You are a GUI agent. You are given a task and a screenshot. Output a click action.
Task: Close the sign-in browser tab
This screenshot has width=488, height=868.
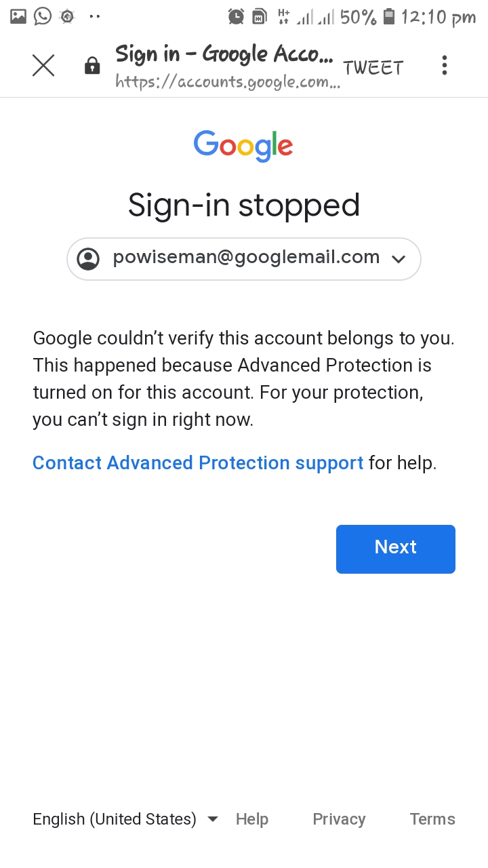pos(43,66)
